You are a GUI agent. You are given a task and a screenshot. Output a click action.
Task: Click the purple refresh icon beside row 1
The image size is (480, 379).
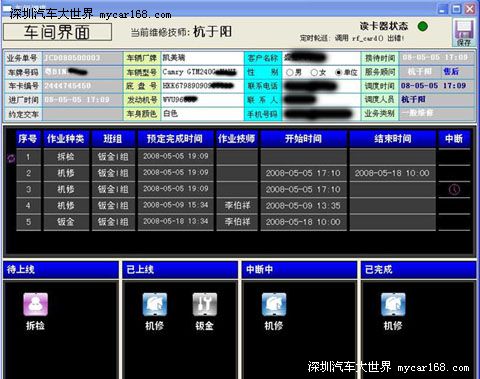(11, 158)
